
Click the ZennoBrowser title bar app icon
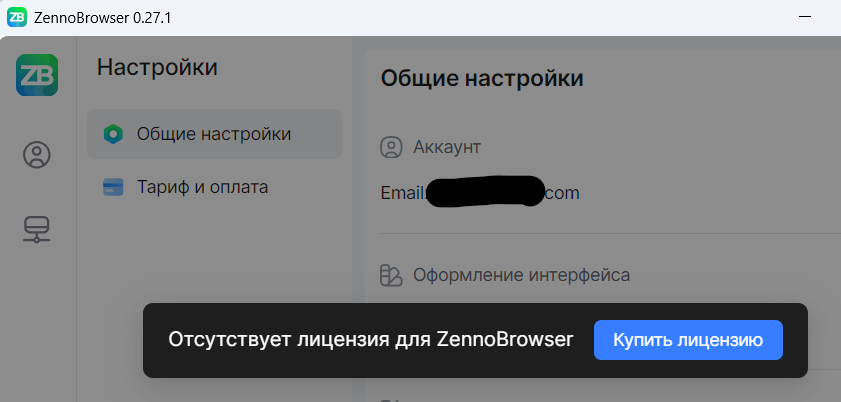pyautogui.click(x=17, y=17)
